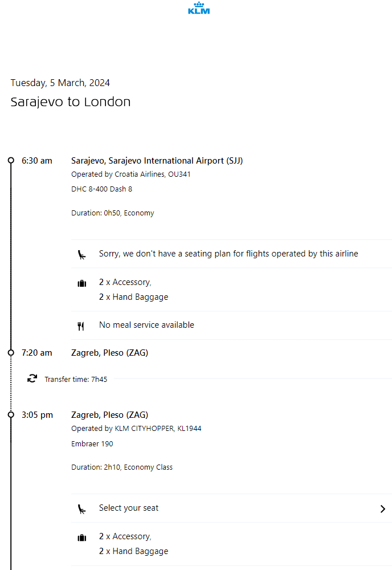392x570 pixels.
Task: Click the baggage icon for Sarajevo flight
Action: tap(81, 283)
